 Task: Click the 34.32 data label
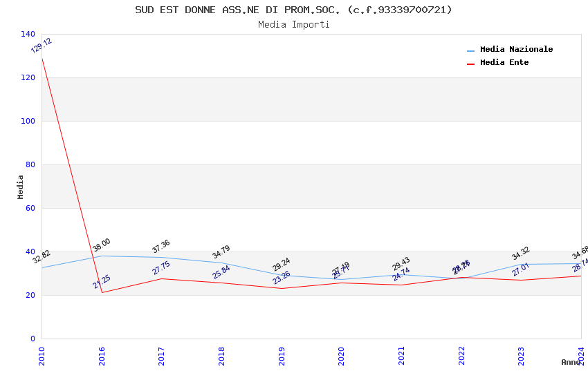click(x=520, y=253)
